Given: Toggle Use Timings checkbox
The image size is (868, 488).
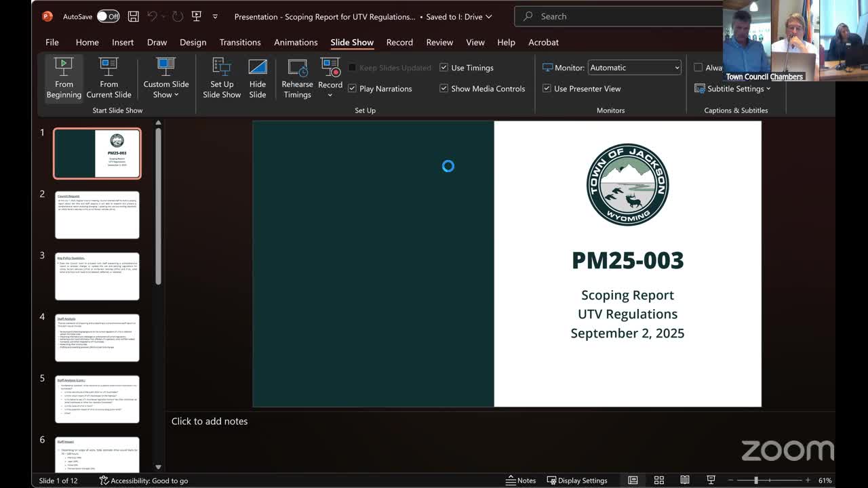Looking at the screenshot, I should (443, 68).
